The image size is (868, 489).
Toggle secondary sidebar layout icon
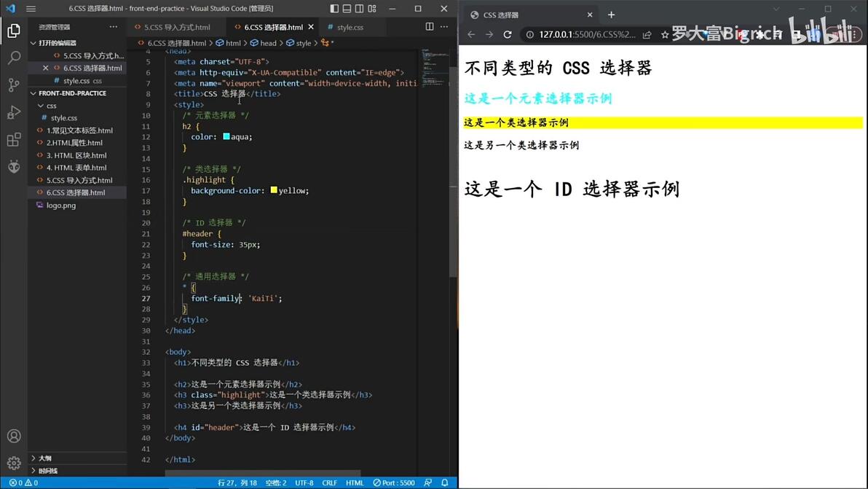click(x=360, y=8)
